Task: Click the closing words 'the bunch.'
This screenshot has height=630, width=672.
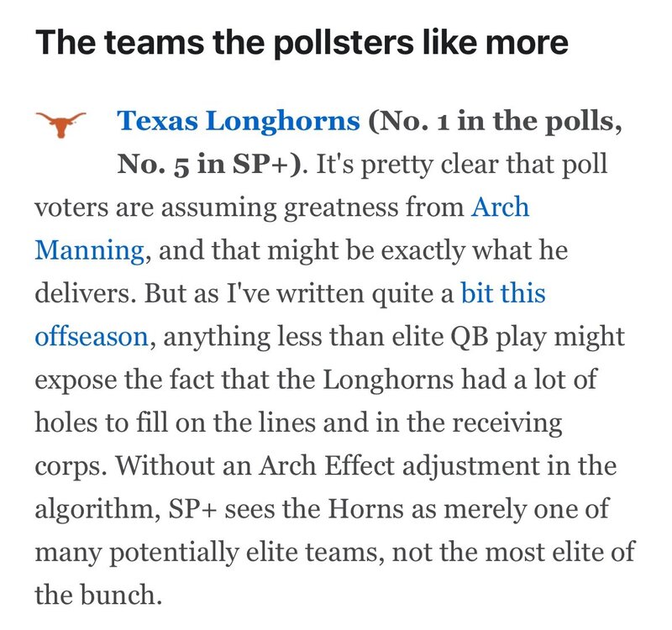Action: [97, 595]
